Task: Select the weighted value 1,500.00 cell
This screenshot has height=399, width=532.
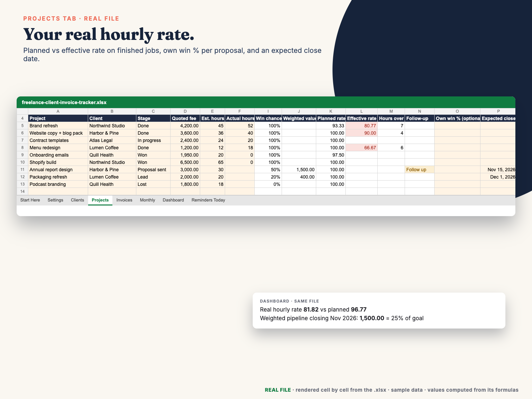Action: [x=299, y=170]
